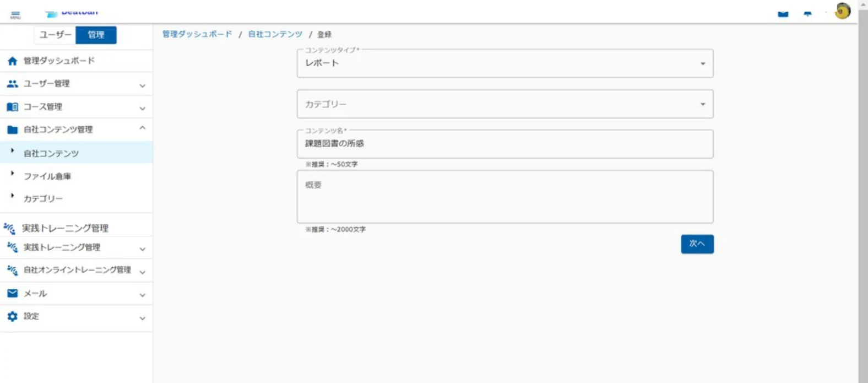Viewport: 868px width, 383px height.
Task: Expand 自社オンライントレーニング管理 chevron
Action: (x=142, y=272)
